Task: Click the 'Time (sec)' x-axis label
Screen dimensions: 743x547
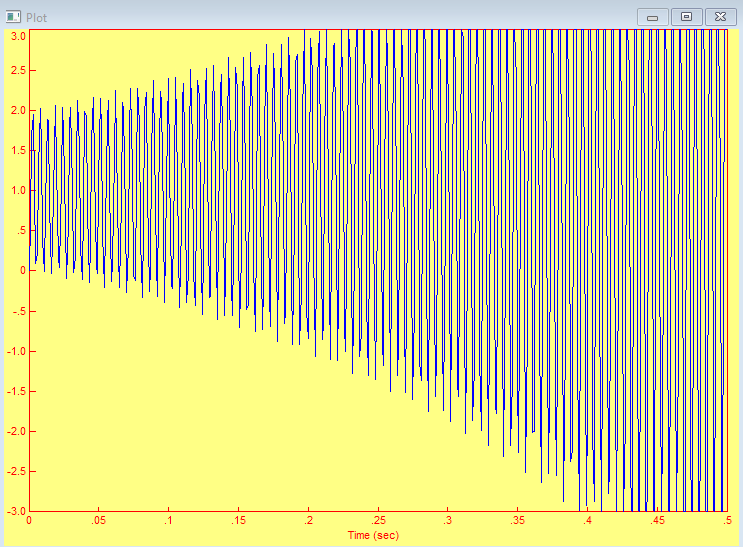Action: [373, 535]
